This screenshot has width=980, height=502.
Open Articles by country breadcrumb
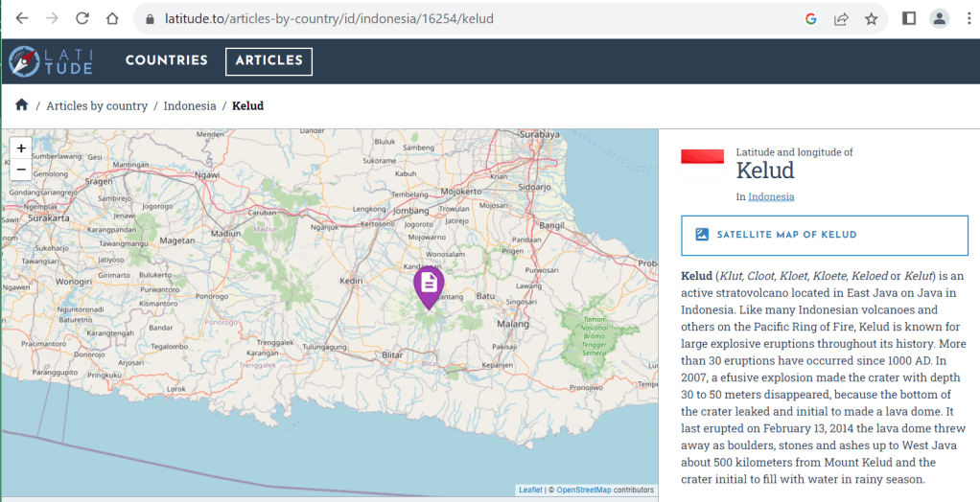97,105
